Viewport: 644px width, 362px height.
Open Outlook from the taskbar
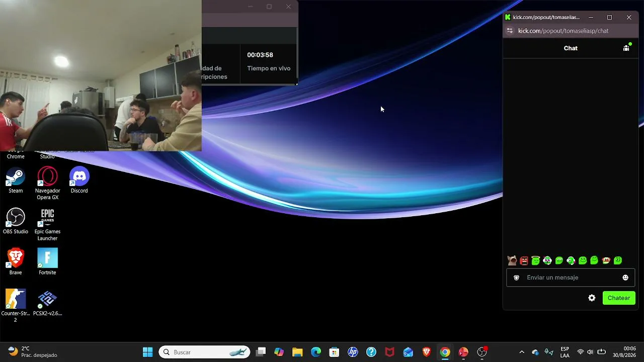(x=408, y=352)
